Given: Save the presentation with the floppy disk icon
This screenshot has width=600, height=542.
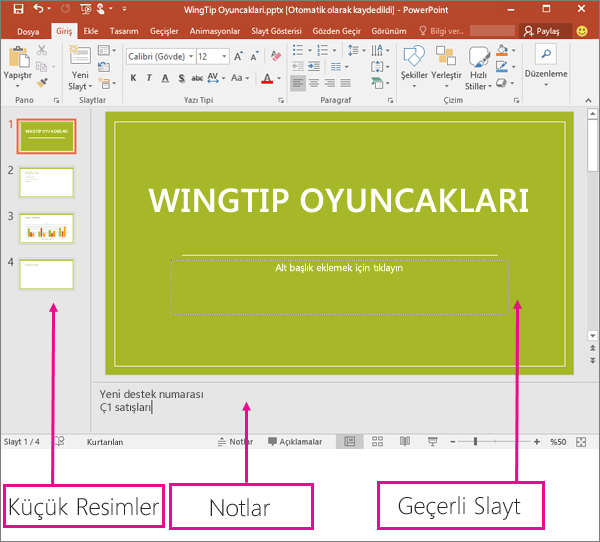Looking at the screenshot, I should coord(18,9).
